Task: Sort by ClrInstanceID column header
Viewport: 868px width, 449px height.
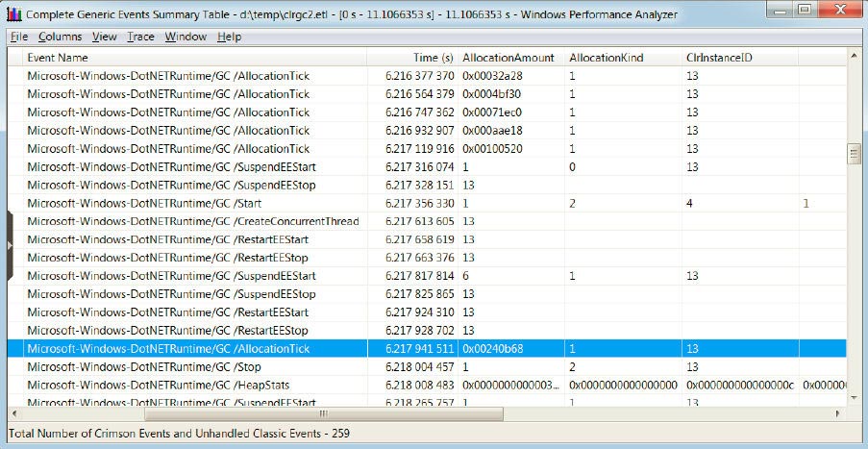Action: (740, 58)
